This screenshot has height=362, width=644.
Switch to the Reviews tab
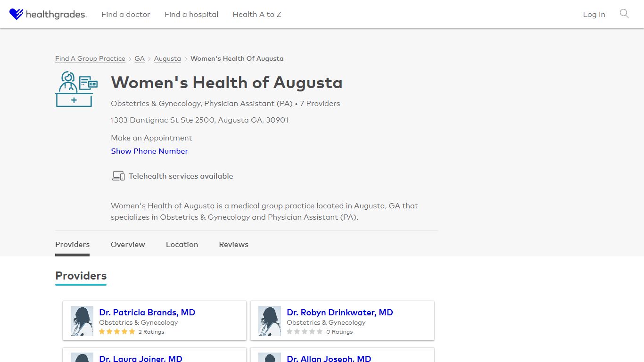click(x=233, y=244)
